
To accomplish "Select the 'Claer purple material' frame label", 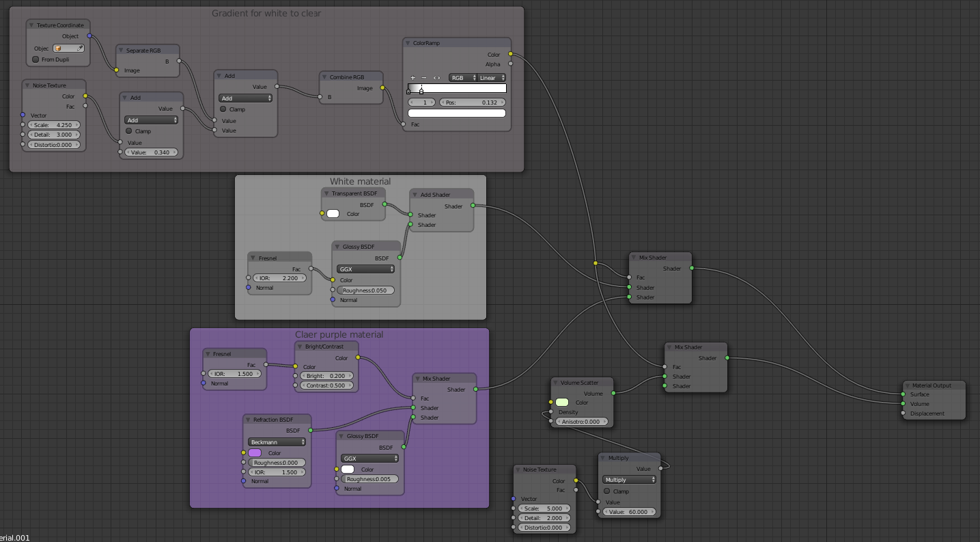I will 339,334.
